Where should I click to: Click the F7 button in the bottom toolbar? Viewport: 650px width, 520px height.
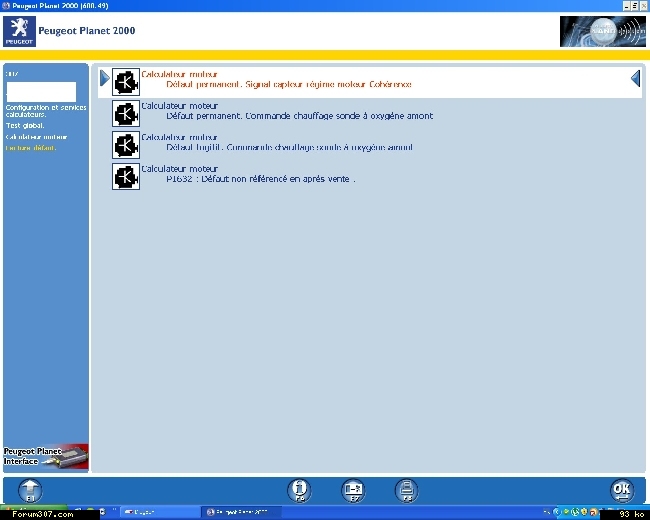click(353, 491)
